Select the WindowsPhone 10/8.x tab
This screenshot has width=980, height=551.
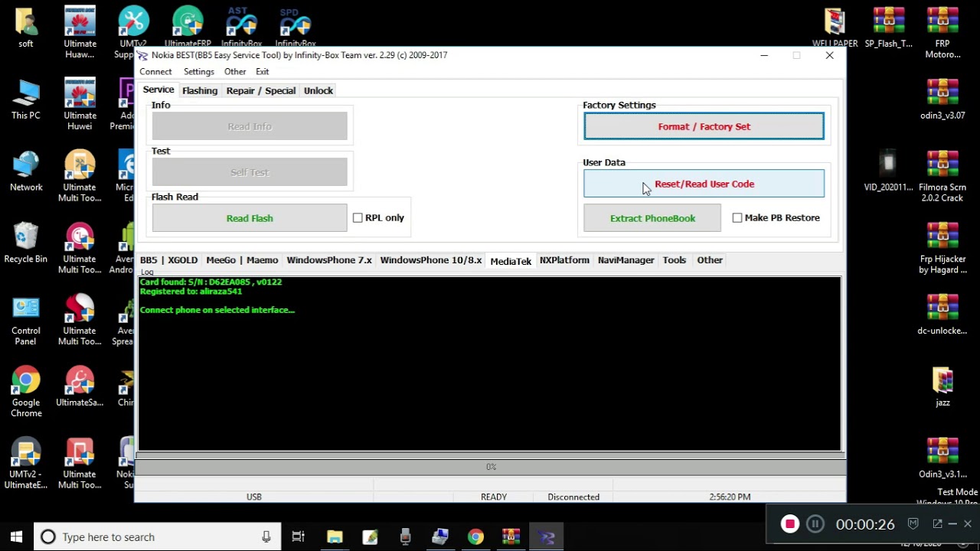431,260
